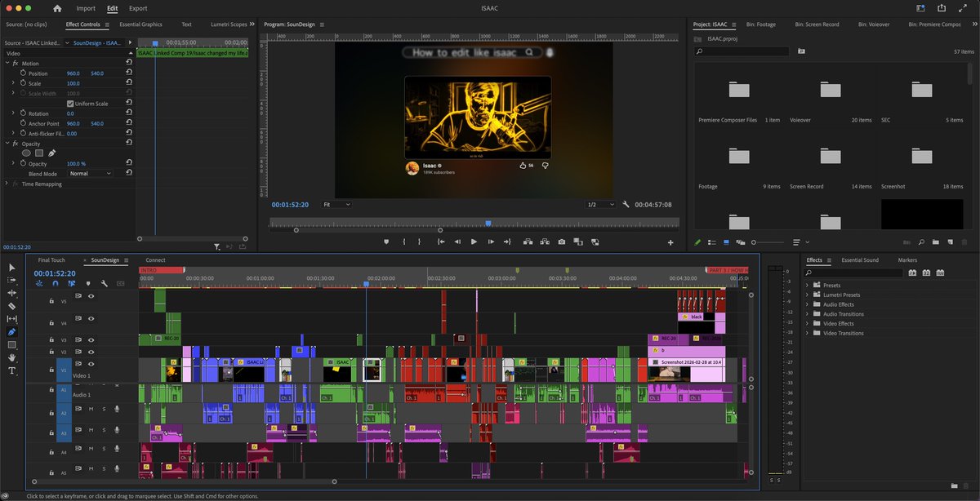This screenshot has height=501, width=980.
Task: Expand the Rotation parameter
Action: 14,113
